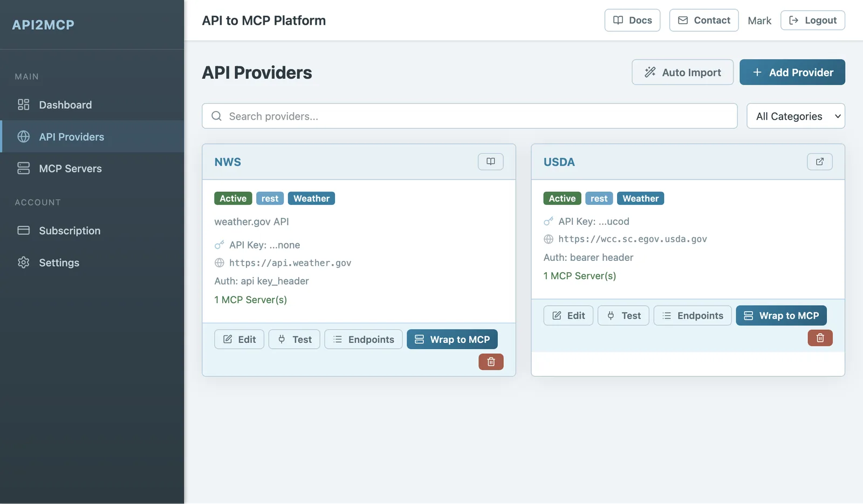
Task: Click the gear icon beside Settings
Action: coord(23,263)
